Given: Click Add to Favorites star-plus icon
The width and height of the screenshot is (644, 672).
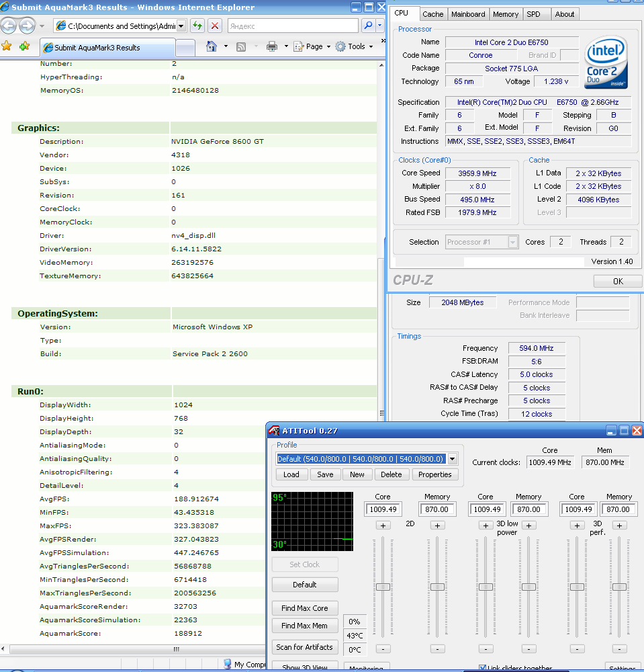Looking at the screenshot, I should pos(24,46).
